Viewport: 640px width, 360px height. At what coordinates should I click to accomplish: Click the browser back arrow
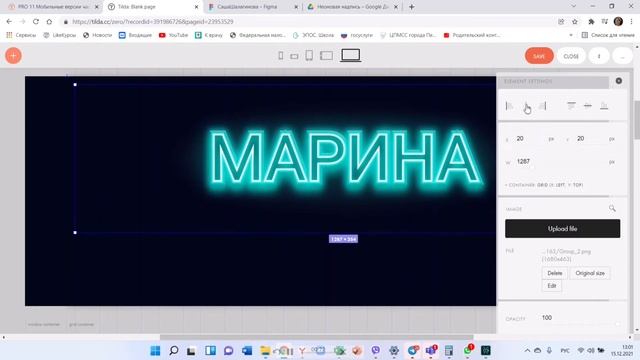(x=9, y=22)
